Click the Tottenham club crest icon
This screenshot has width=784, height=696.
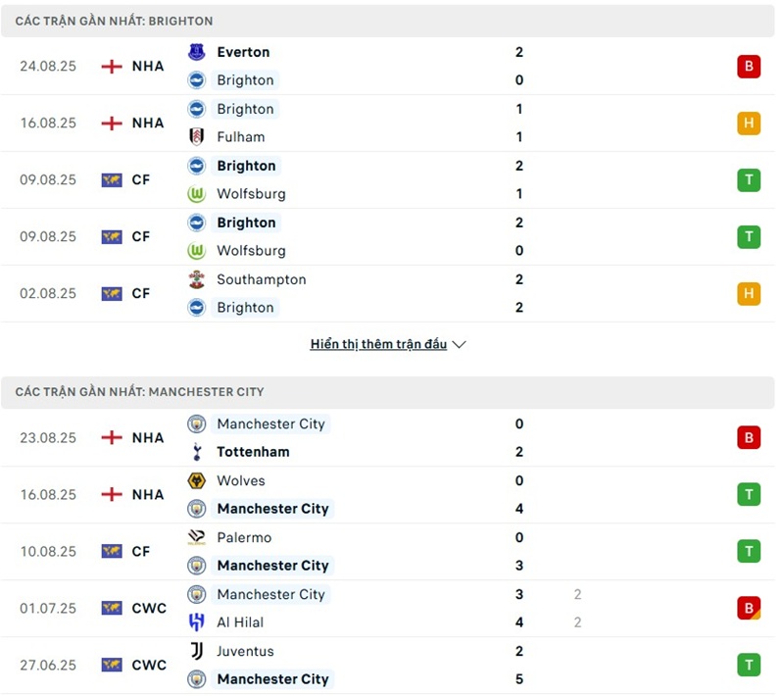point(197,452)
